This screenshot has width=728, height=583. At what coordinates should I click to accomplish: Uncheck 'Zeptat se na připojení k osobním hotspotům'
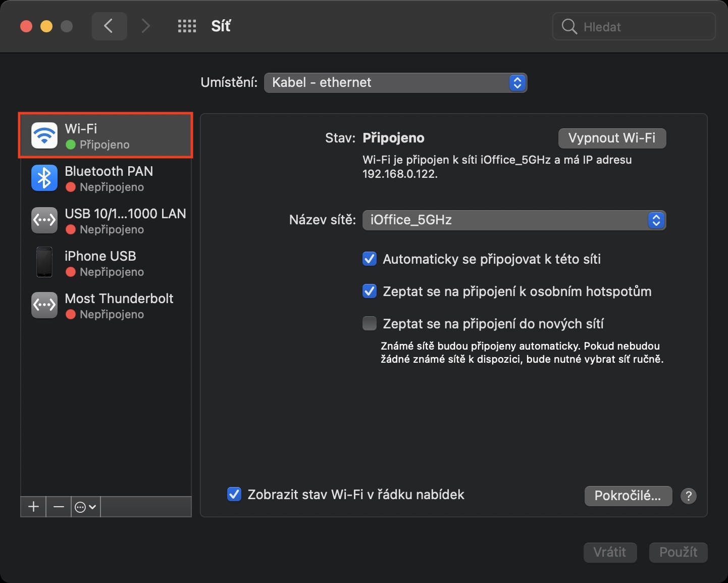tap(370, 291)
